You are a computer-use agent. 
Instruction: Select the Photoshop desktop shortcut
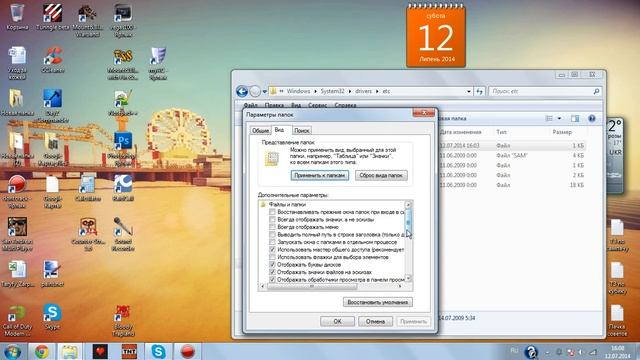pyautogui.click(x=122, y=149)
